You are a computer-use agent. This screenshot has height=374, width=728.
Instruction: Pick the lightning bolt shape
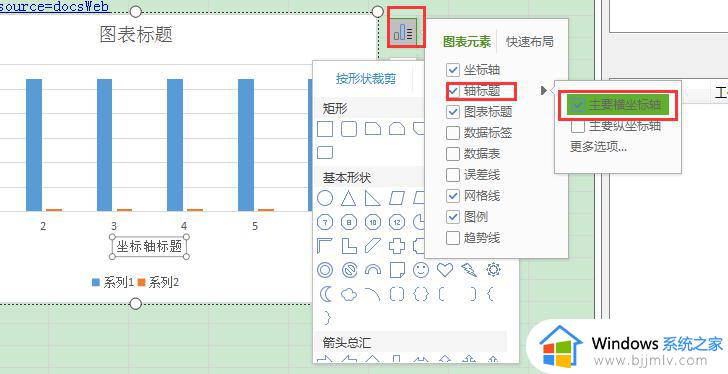tap(469, 270)
